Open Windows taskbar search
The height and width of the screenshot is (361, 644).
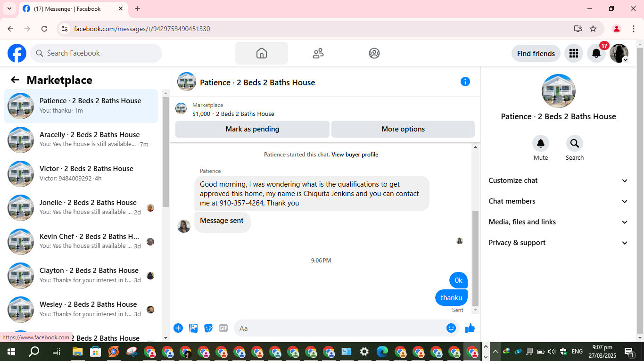pyautogui.click(x=34, y=352)
